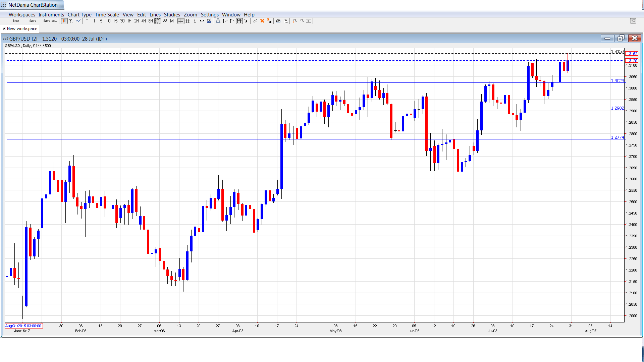The width and height of the screenshot is (644, 362).
Task: Toggle the crosshair cursor tool
Action: click(181, 21)
